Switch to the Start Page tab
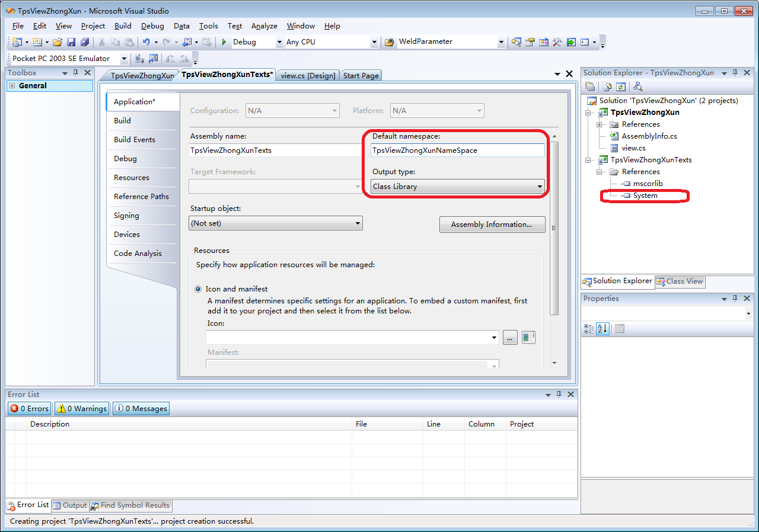 [361, 75]
